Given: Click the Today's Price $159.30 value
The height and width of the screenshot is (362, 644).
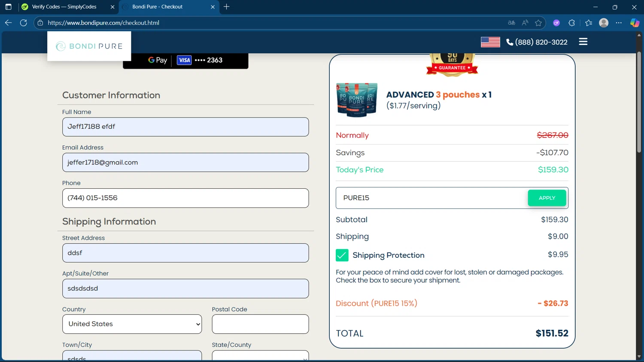Looking at the screenshot, I should 553,170.
